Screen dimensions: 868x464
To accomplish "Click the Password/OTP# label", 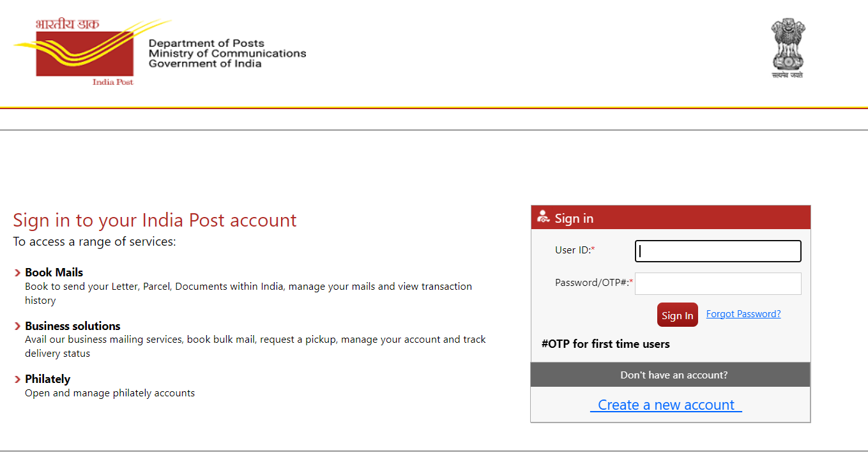I will (x=593, y=283).
